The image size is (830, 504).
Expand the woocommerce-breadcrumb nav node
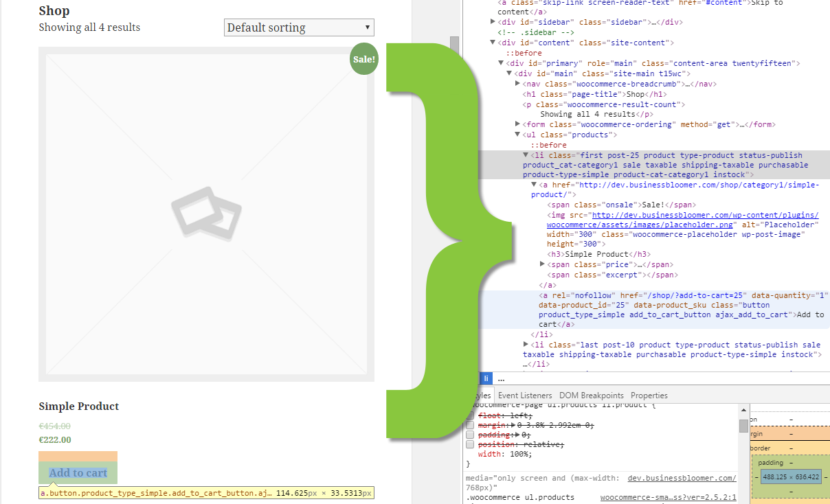517,84
